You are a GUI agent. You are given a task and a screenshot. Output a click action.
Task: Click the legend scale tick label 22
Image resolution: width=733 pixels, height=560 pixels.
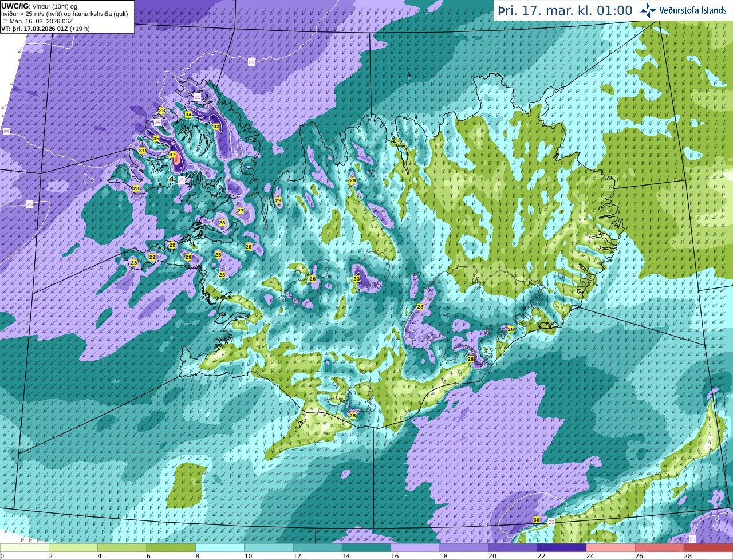click(x=541, y=556)
